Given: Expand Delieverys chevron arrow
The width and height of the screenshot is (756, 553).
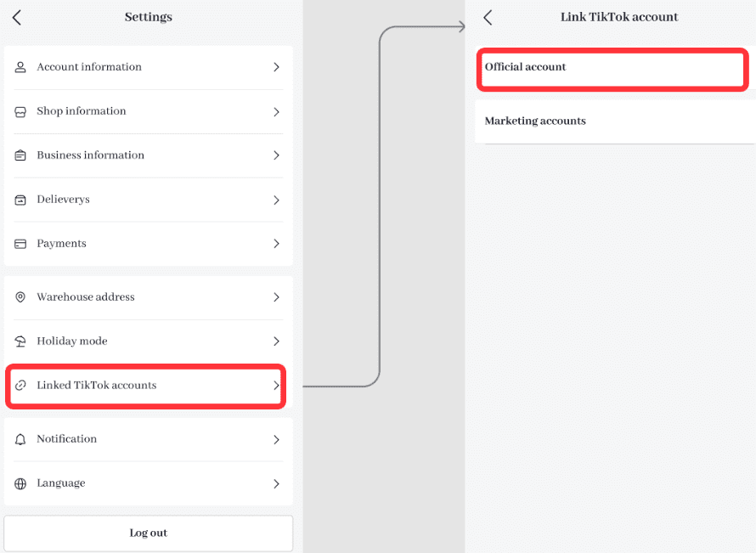Looking at the screenshot, I should [x=276, y=200].
